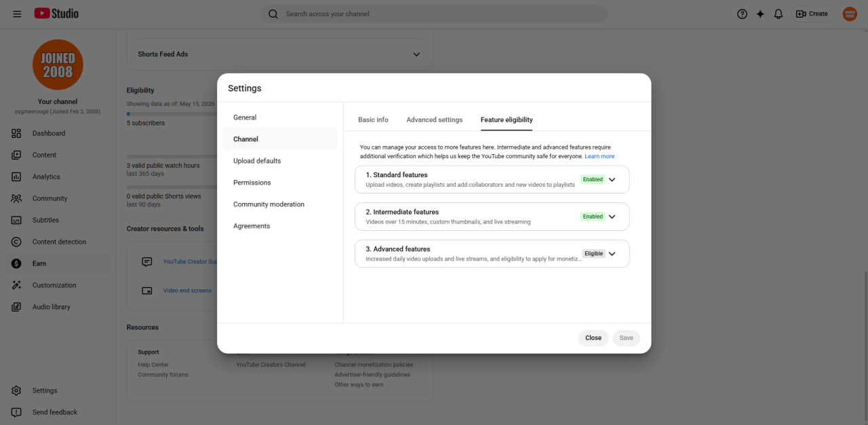The width and height of the screenshot is (868, 425).
Task: Open the Help question mark icon
Action: (x=742, y=14)
